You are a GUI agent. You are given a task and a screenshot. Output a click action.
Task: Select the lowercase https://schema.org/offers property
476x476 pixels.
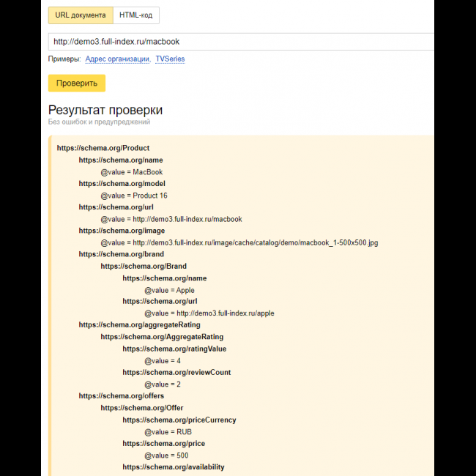click(x=122, y=396)
